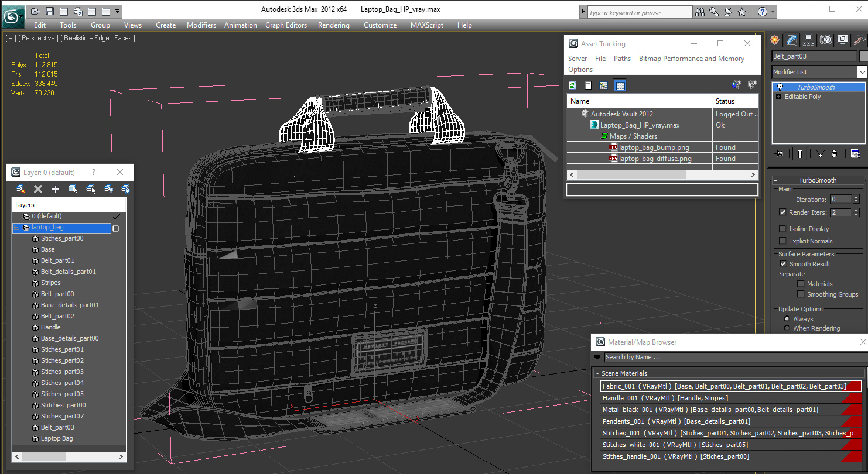Screen dimensions: 868x474
Task: Open the Create tab in command panel
Action: click(775, 40)
